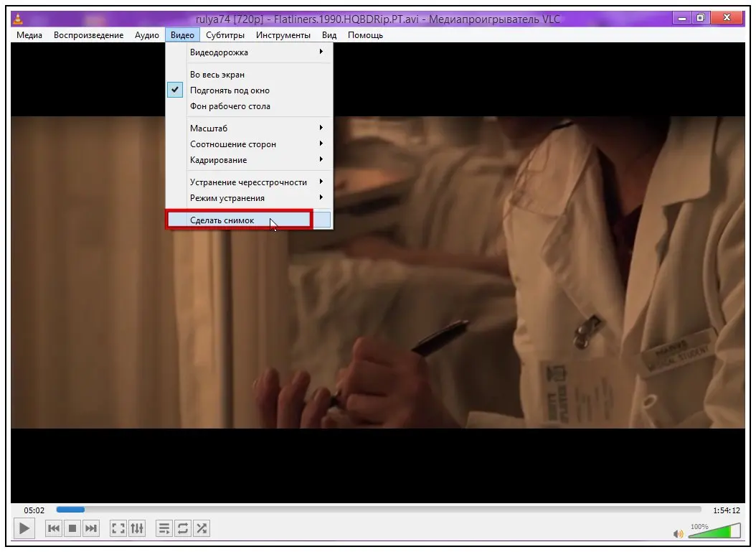756x552 pixels.
Task: Toggle the loop repeat icon
Action: [x=183, y=529]
